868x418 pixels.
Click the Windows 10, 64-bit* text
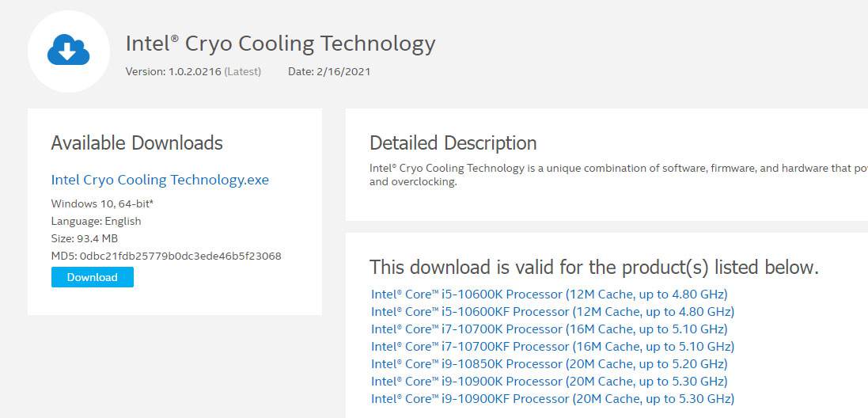[x=102, y=203]
